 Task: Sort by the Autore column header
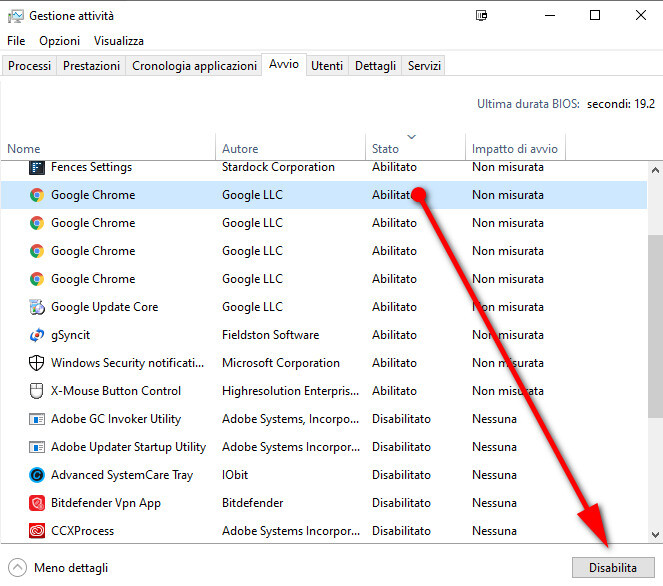[x=290, y=149]
